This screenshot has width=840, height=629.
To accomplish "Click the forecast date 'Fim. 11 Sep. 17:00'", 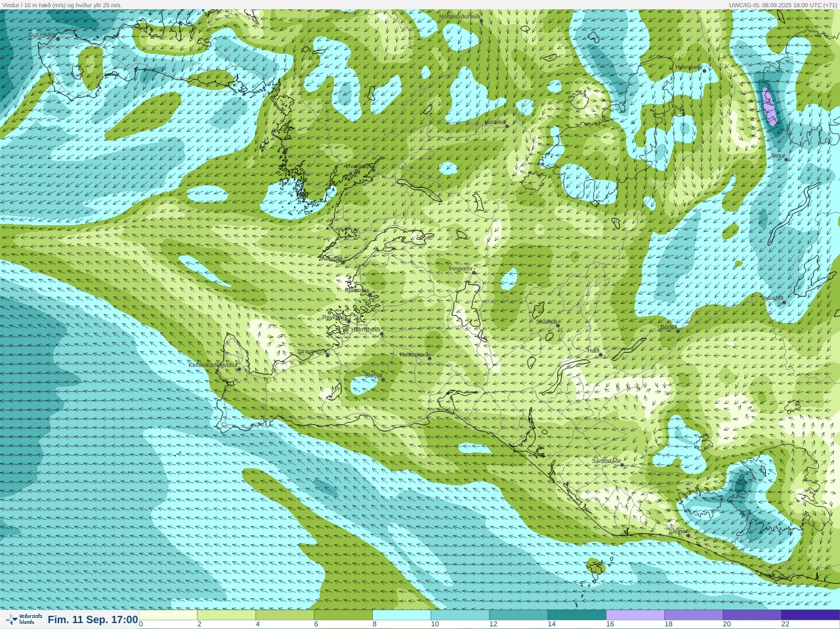I will [x=93, y=619].
